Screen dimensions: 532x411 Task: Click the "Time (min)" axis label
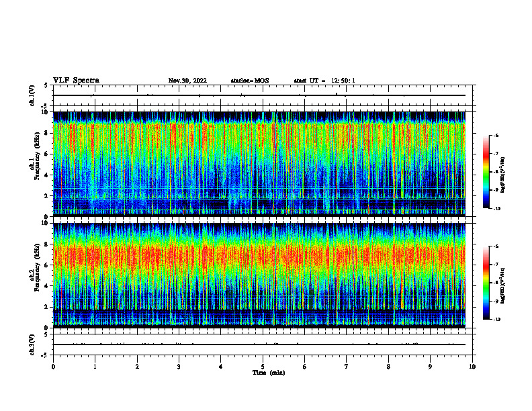[x=269, y=373]
